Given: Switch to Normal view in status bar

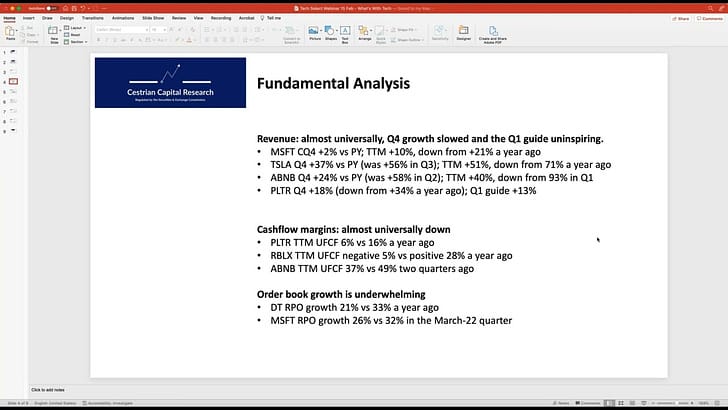Looking at the screenshot, I should click(610, 403).
